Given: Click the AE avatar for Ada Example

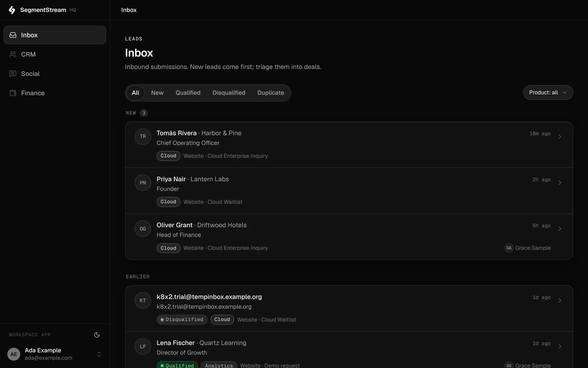Looking at the screenshot, I should click(14, 354).
